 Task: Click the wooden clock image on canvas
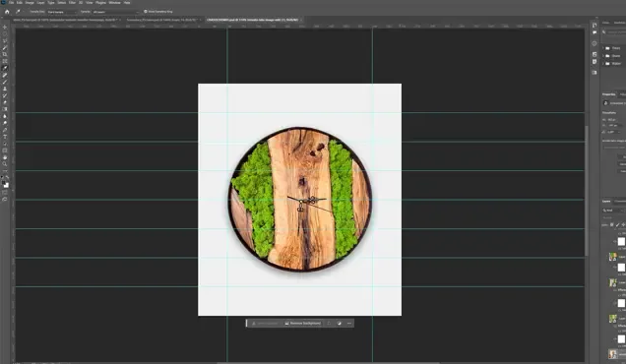click(300, 199)
